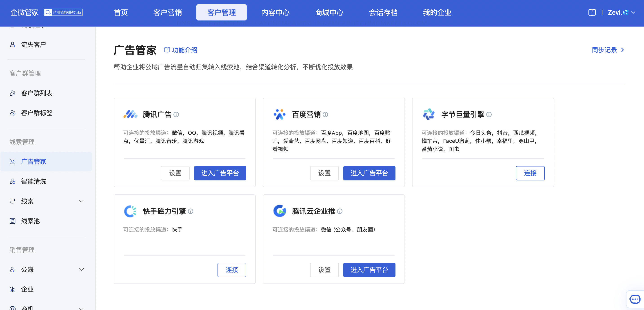This screenshot has height=310, width=644.
Task: Click 进入广告平台 on 百度营销 card
Action: point(369,173)
